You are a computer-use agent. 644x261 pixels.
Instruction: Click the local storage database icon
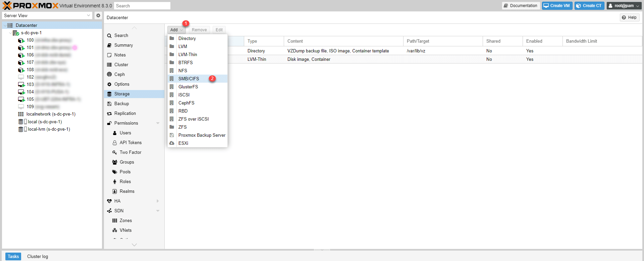tap(21, 122)
